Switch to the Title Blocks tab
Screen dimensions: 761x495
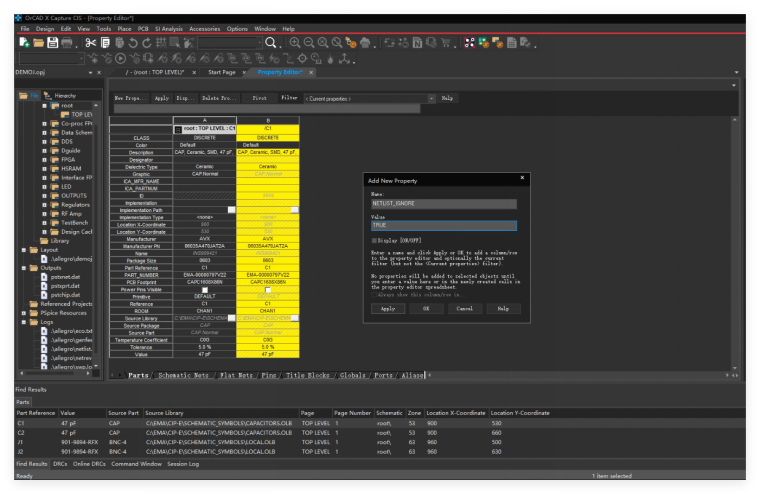pyautogui.click(x=307, y=375)
